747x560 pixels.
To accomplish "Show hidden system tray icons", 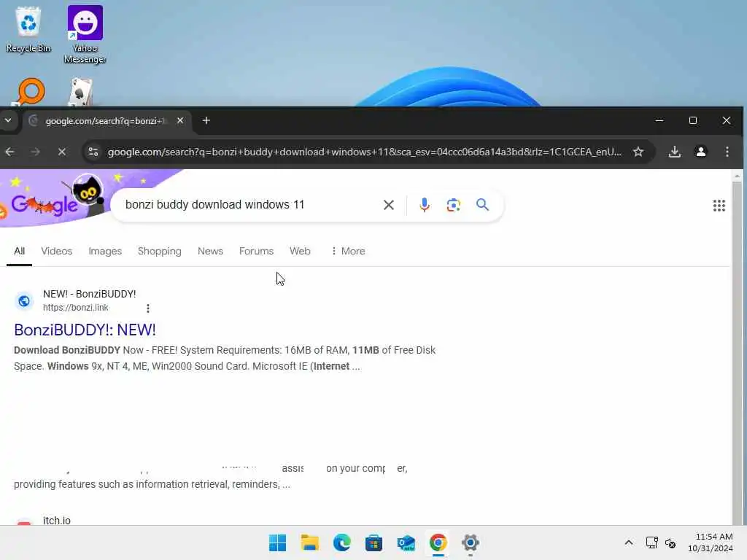I will coord(628,542).
